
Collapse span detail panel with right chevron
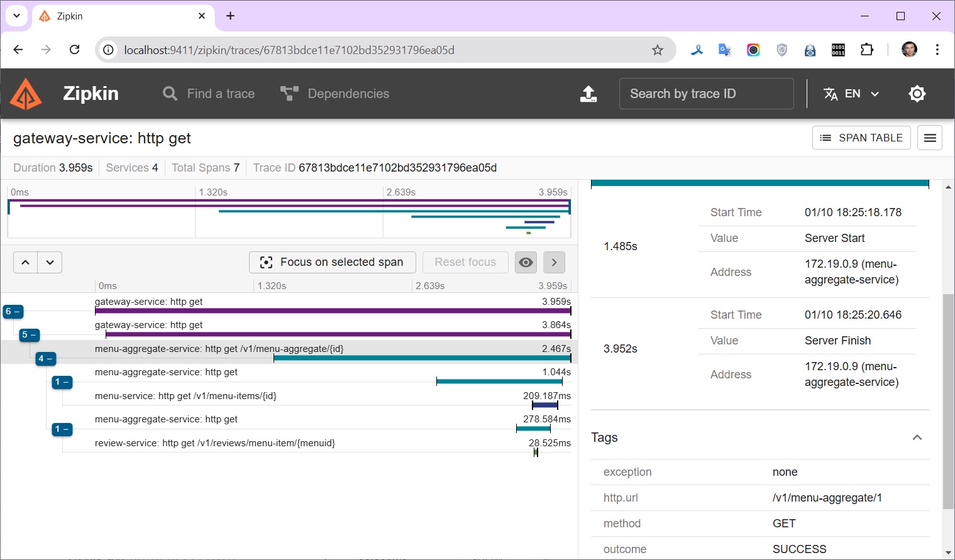pyautogui.click(x=554, y=262)
